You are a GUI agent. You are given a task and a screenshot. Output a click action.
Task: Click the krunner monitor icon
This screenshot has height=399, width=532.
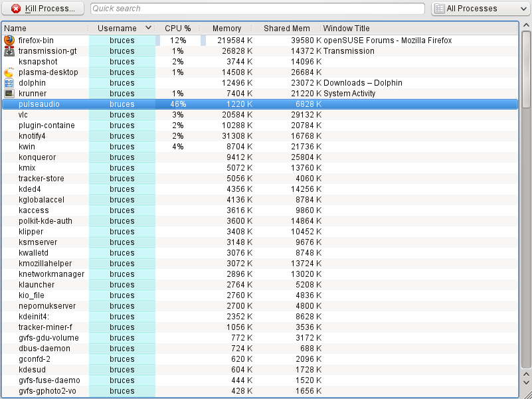click(x=9, y=94)
